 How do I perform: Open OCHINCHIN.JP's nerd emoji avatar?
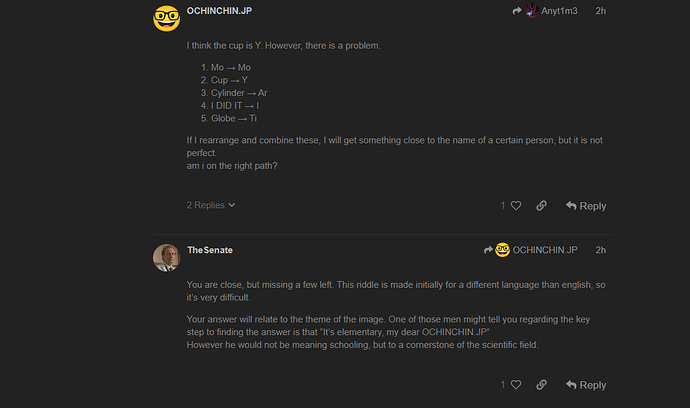click(166, 18)
